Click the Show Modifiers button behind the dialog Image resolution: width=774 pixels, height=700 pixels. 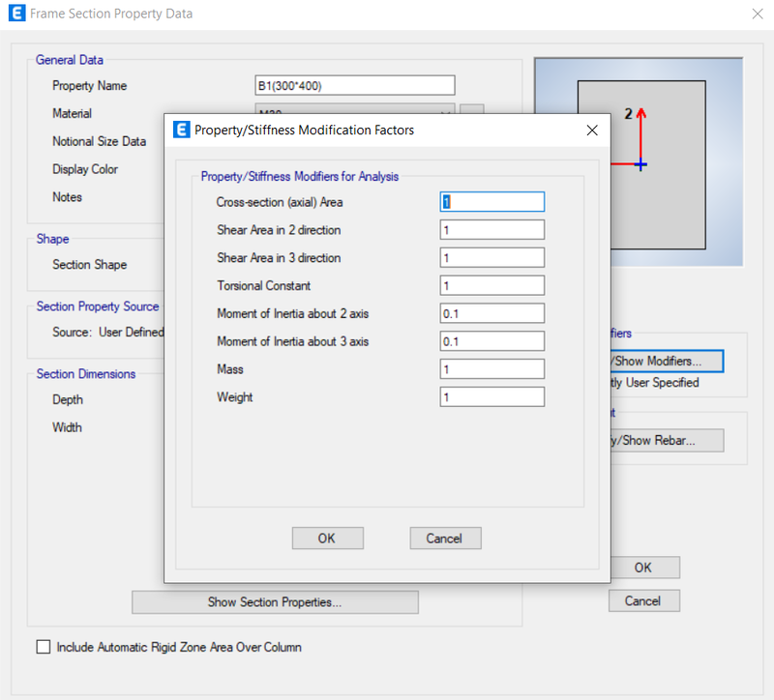pyautogui.click(x=667, y=361)
